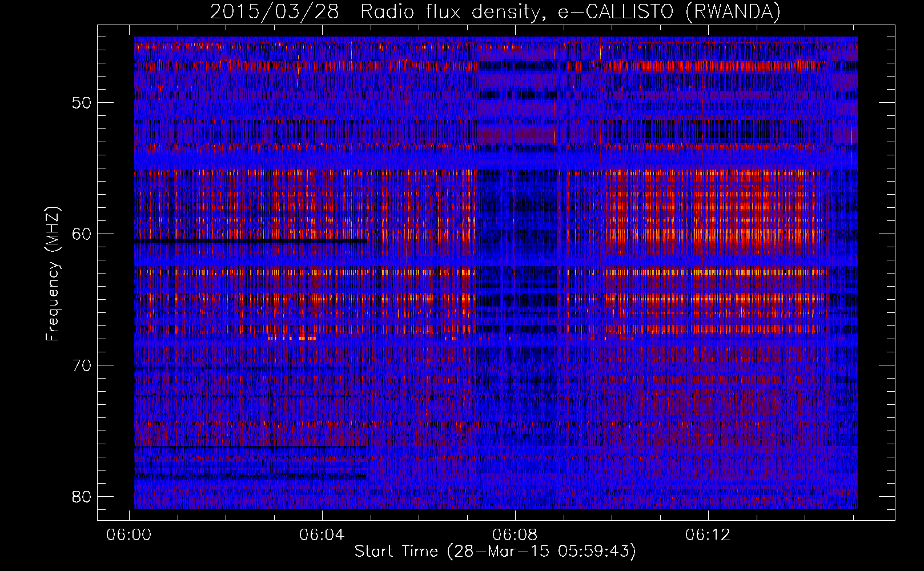
Task: Click the '06:08' time tick label
Action: (515, 534)
